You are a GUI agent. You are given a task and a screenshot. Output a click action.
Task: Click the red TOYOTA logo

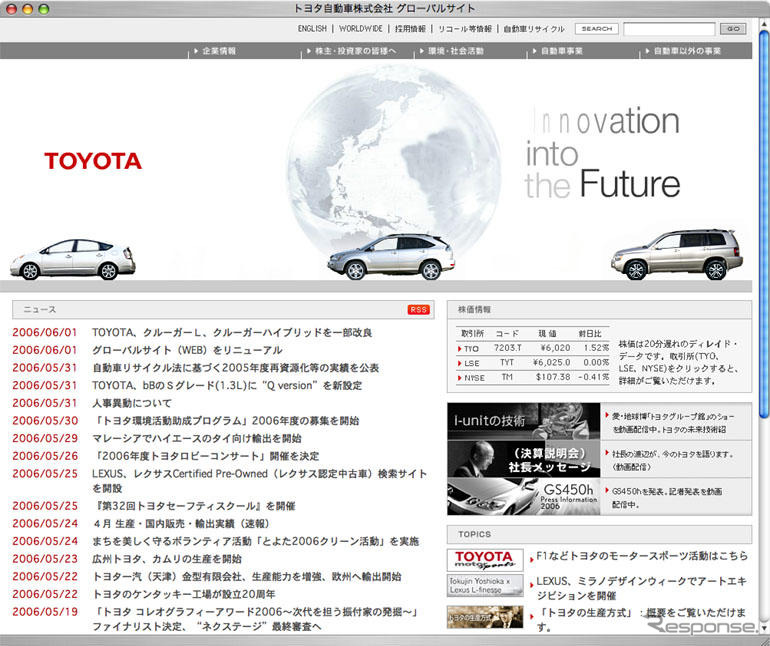(93, 161)
